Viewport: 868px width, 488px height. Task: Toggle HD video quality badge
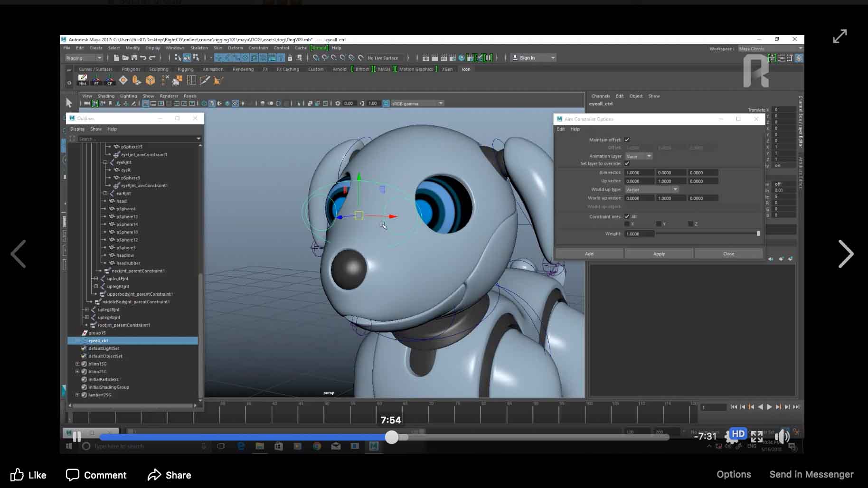point(738,433)
